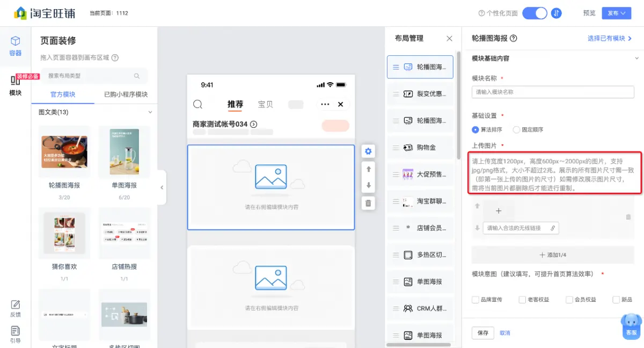Select 多热区切 in layout list
This screenshot has height=348, width=644.
[x=420, y=255]
